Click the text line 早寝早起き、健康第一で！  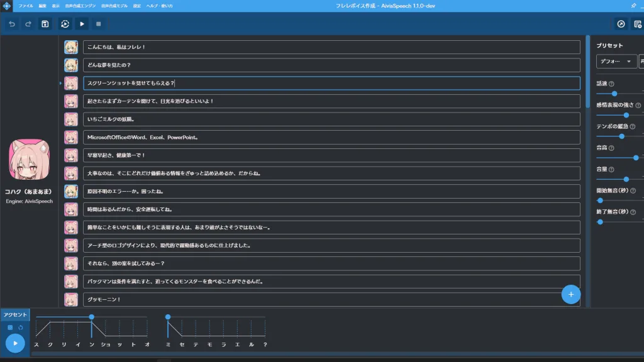coord(331,156)
